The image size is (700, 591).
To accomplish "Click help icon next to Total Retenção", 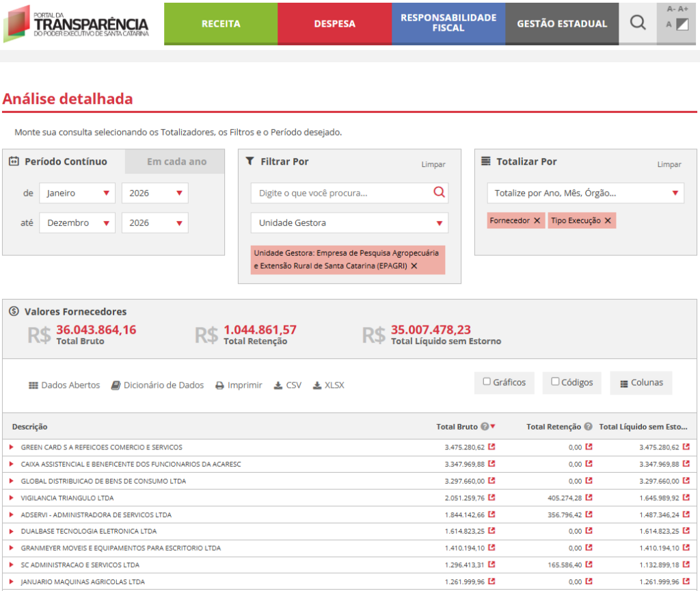I will [x=588, y=427].
